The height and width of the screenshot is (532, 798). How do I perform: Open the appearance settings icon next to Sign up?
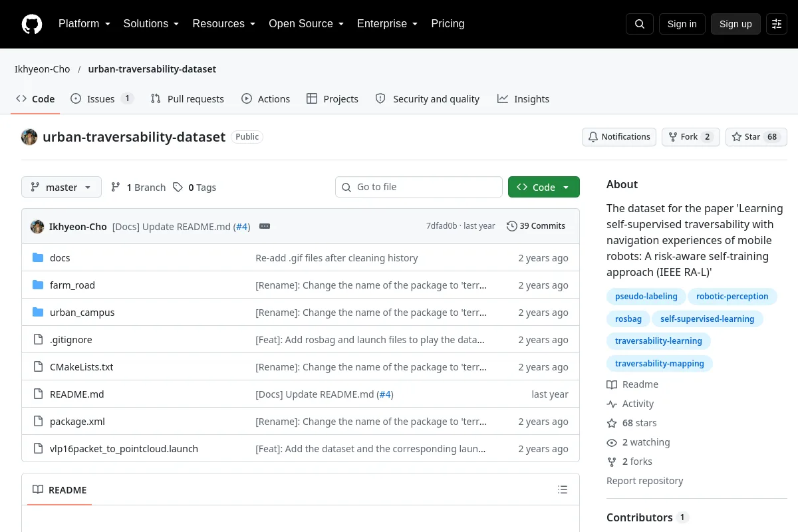[777, 24]
